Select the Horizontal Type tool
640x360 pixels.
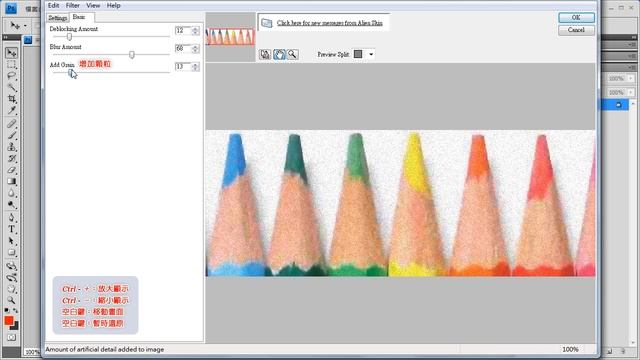[x=11, y=229]
